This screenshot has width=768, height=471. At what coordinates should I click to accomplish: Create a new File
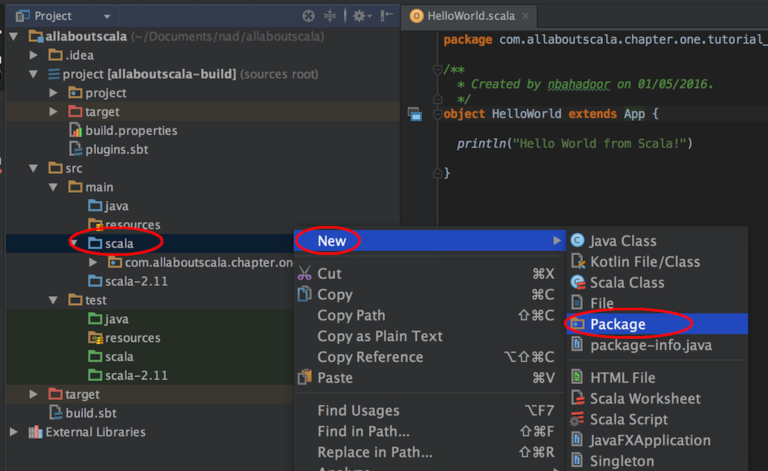(x=657, y=304)
